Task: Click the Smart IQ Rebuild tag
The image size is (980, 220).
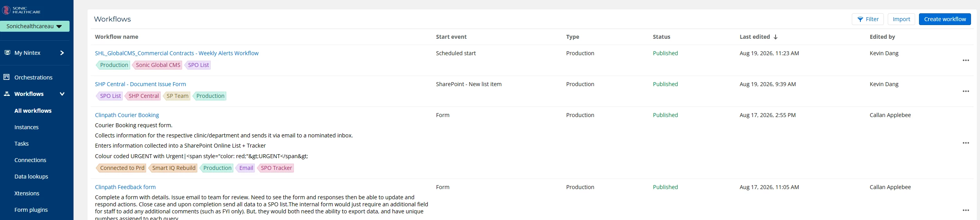Action: click(173, 168)
